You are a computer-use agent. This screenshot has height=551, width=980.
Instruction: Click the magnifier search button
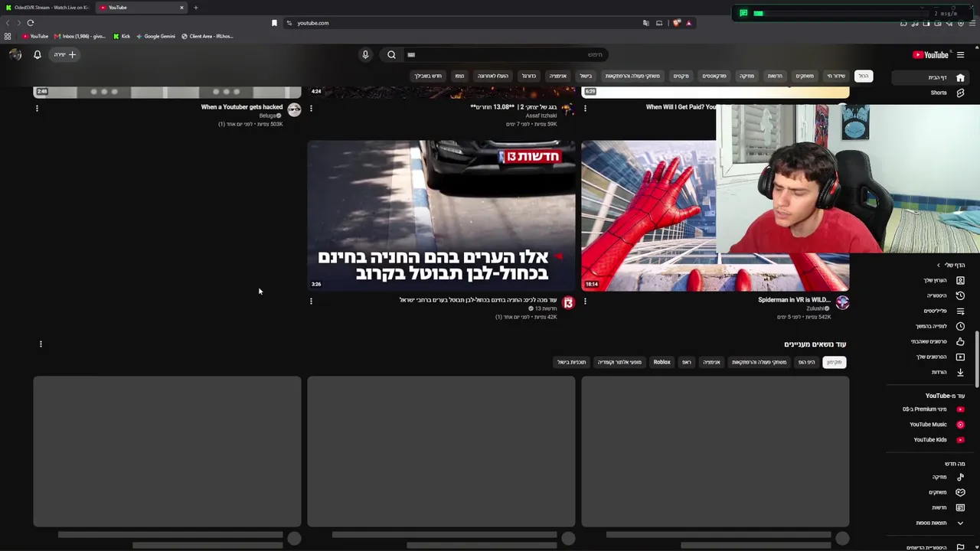tap(391, 54)
